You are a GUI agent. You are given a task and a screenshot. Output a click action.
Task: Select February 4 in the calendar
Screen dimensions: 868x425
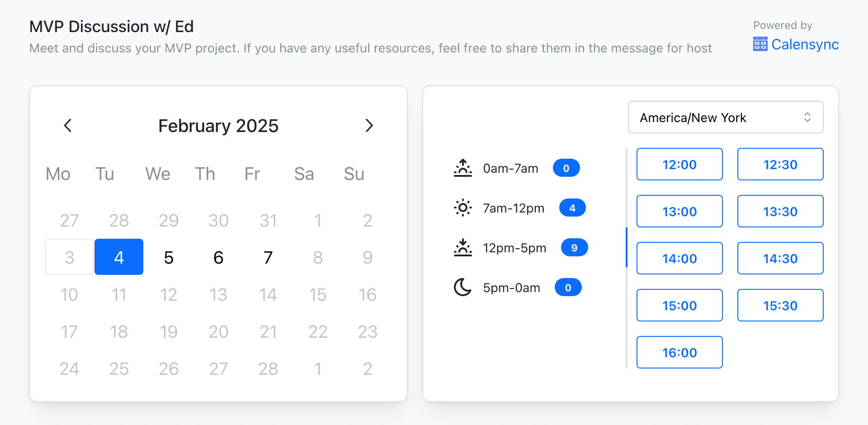[x=118, y=257]
